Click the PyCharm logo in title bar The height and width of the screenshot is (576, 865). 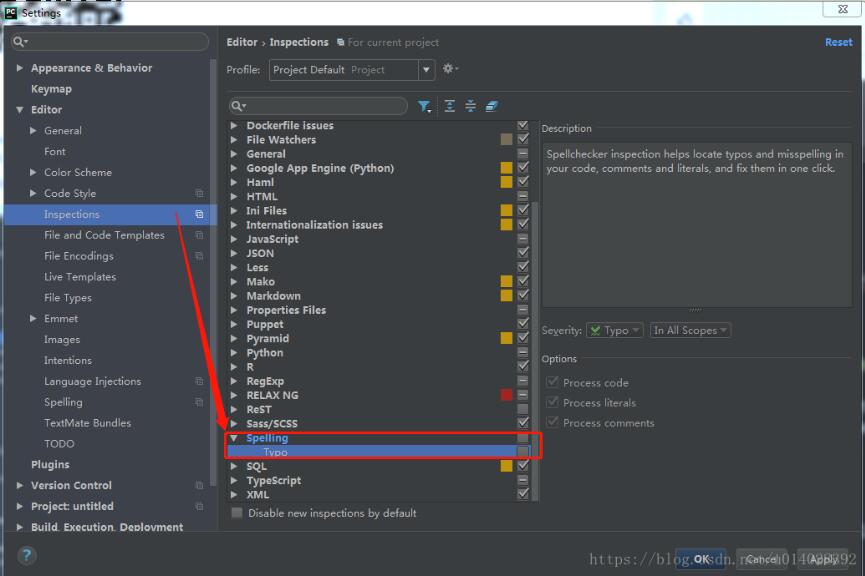(x=11, y=10)
